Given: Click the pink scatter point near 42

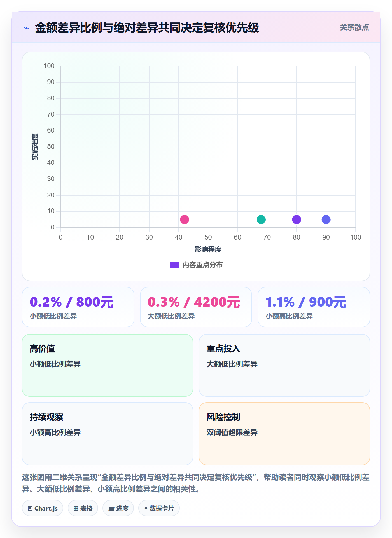Looking at the screenshot, I should tap(185, 219).
